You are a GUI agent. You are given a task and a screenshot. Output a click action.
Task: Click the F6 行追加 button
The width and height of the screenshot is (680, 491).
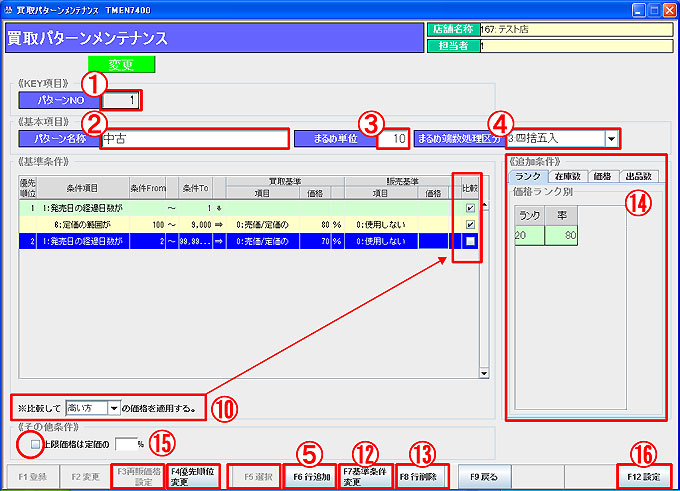coord(311,477)
